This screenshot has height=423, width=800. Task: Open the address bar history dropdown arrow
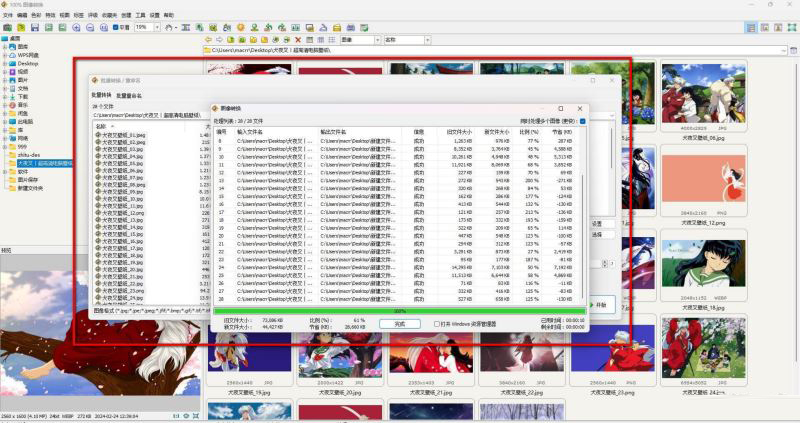pyautogui.click(x=783, y=51)
